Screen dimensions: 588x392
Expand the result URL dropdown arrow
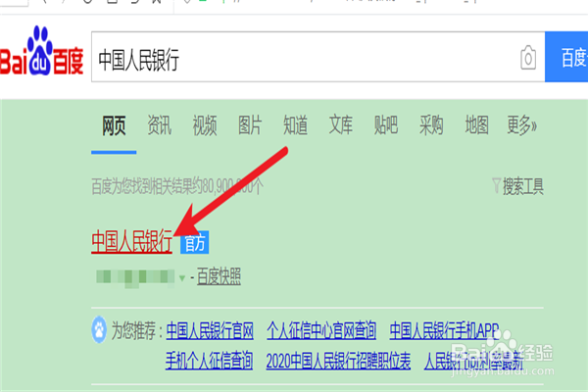click(x=182, y=278)
